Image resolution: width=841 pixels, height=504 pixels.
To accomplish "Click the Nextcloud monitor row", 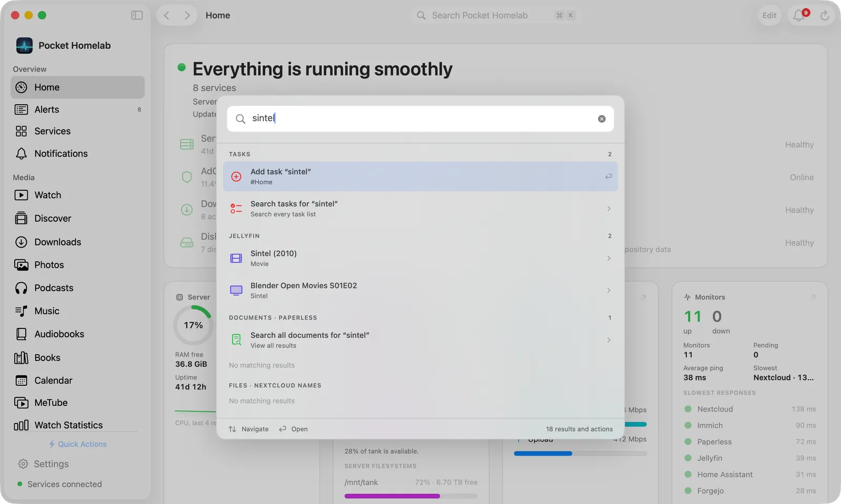I will 750,409.
